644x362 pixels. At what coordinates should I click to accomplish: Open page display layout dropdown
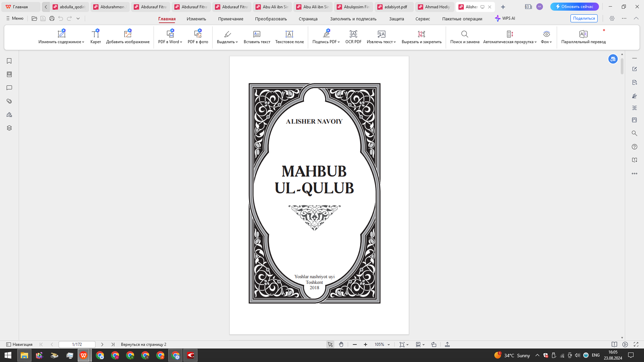click(420, 345)
